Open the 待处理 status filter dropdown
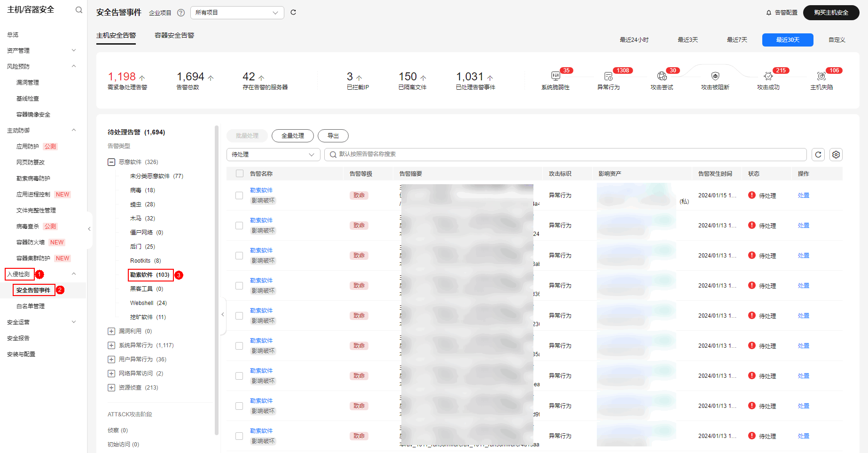The width and height of the screenshot is (868, 453). pos(273,154)
